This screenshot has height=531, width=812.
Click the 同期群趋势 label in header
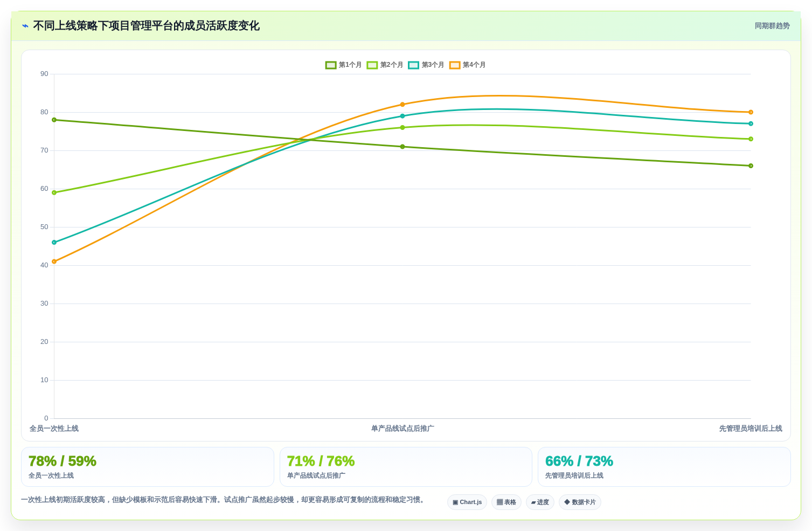coord(772,26)
